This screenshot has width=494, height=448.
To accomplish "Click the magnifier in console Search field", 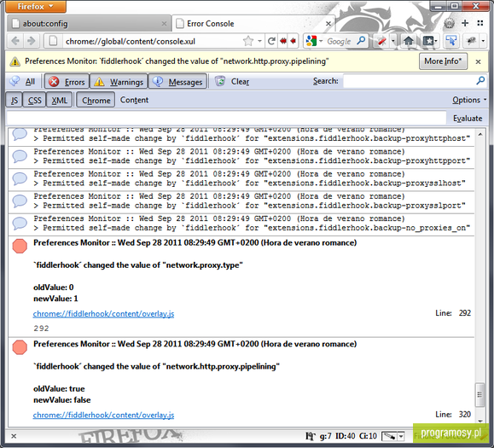I will (x=480, y=81).
